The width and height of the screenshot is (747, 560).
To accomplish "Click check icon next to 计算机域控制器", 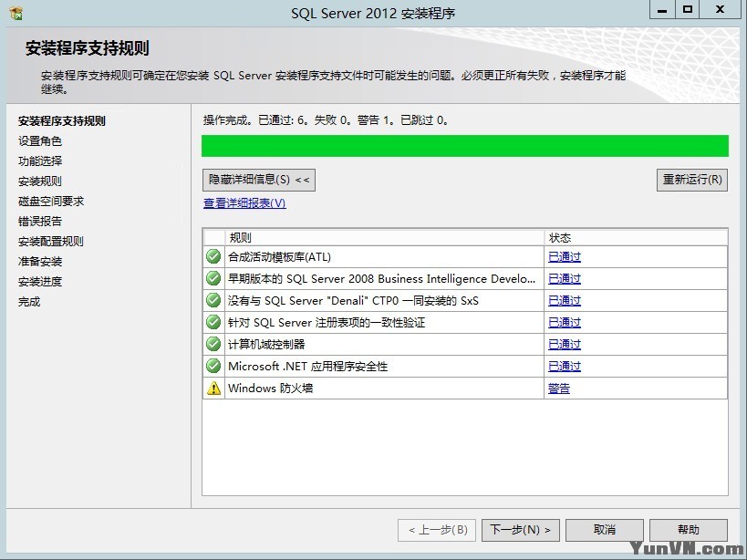I will pos(213,344).
